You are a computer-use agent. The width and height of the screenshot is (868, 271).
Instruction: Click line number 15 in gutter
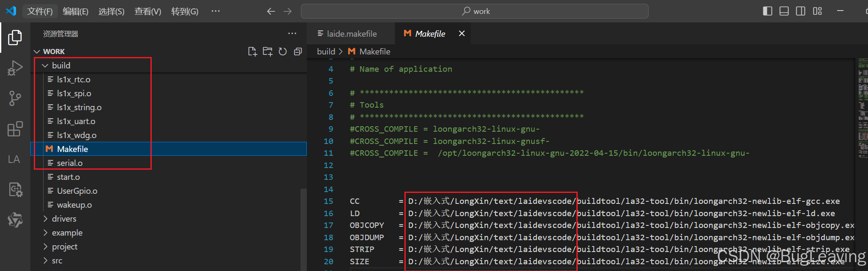point(328,201)
